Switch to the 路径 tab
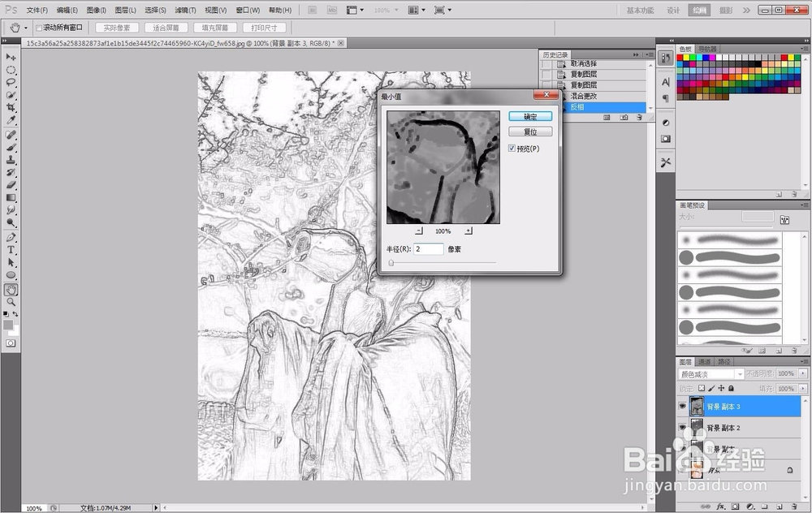 tap(724, 361)
